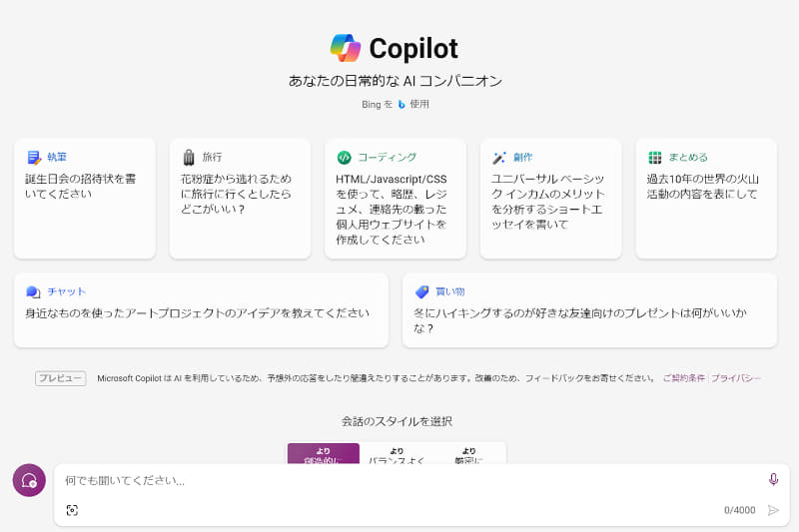The width and height of the screenshot is (799, 532).
Task: Click the send message arrow icon
Action: coord(773,510)
